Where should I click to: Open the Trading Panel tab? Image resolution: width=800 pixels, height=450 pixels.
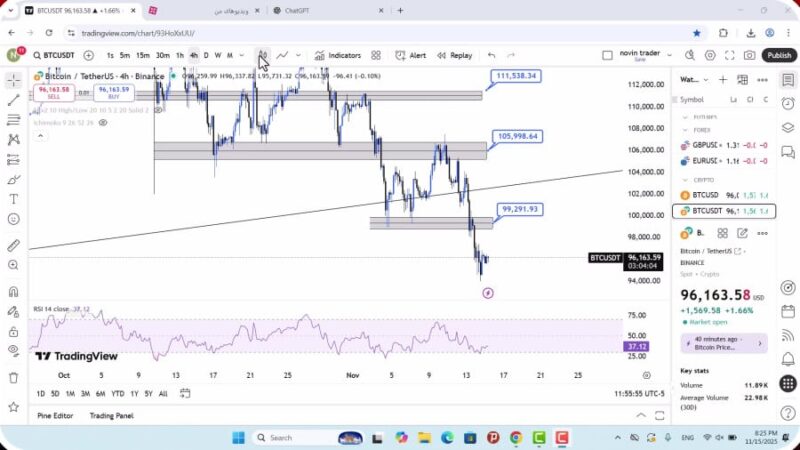pyautogui.click(x=111, y=415)
